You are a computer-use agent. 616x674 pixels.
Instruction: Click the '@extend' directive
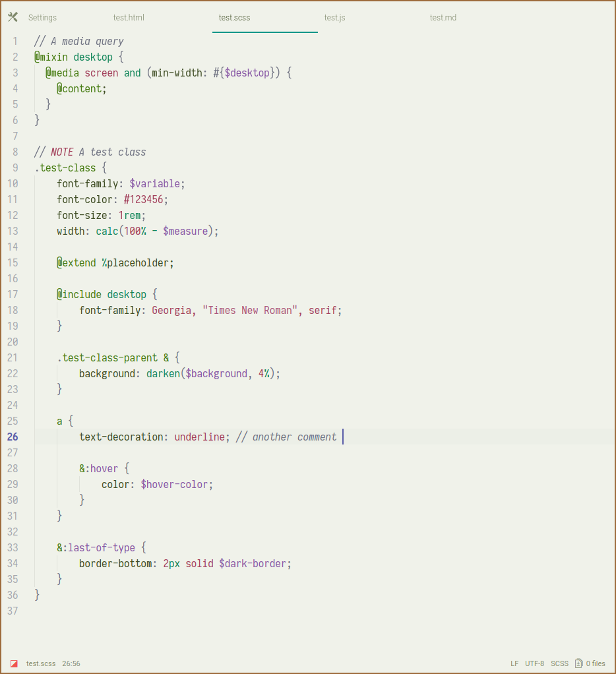77,263
